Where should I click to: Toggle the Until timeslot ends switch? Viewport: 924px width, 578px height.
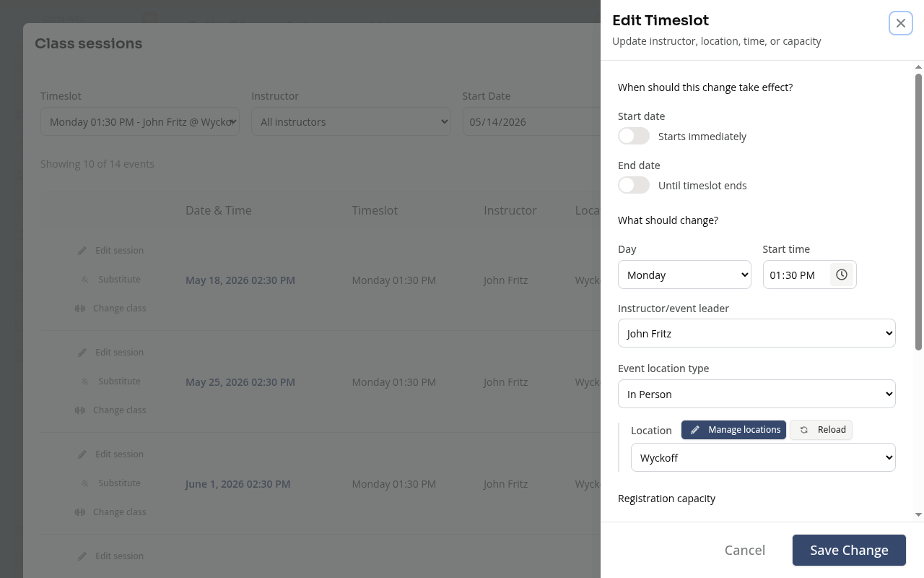(x=634, y=185)
